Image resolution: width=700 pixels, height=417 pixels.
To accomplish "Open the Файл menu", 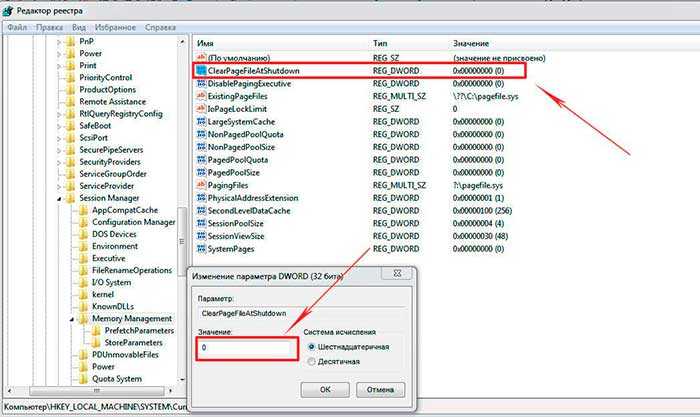I will [x=17, y=27].
